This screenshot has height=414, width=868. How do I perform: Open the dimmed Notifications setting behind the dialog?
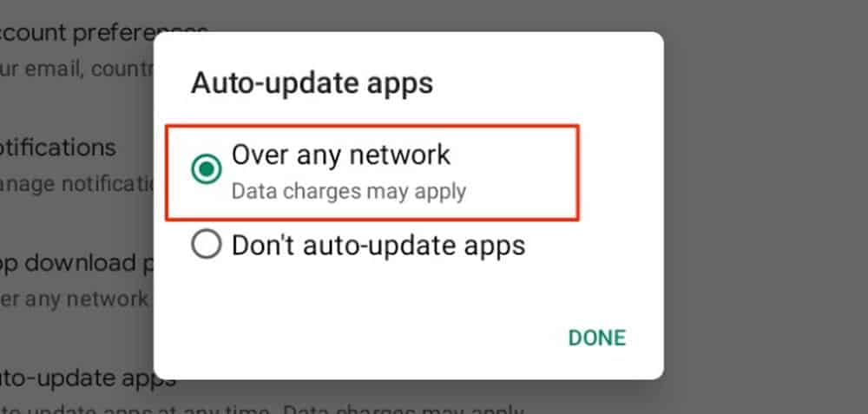coord(58,148)
